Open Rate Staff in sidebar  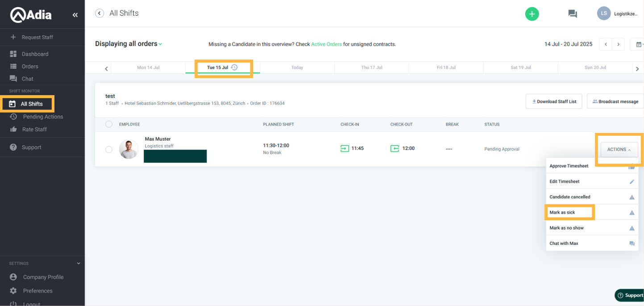(34, 130)
